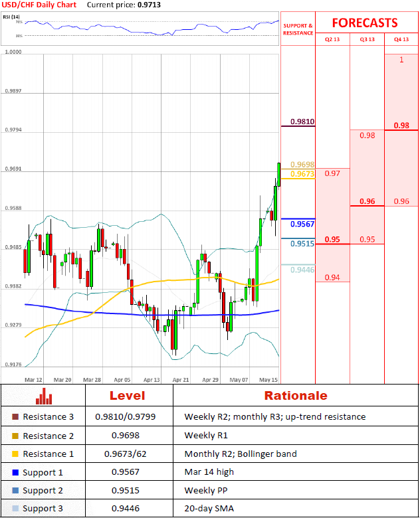
Task: Click the 0.9446 support label beside the chart
Action: click(302, 270)
